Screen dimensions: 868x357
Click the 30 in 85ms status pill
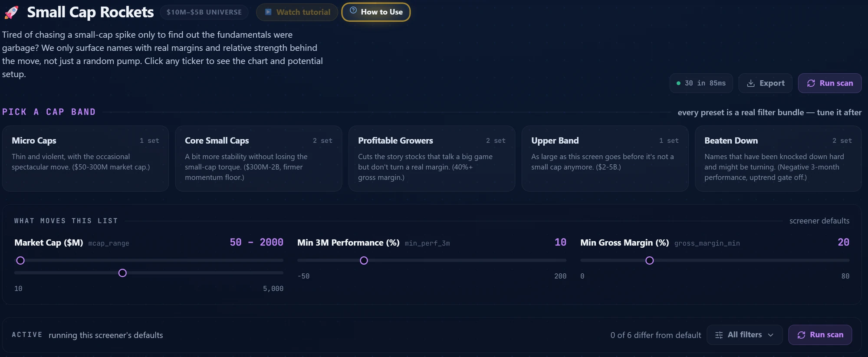pos(701,83)
